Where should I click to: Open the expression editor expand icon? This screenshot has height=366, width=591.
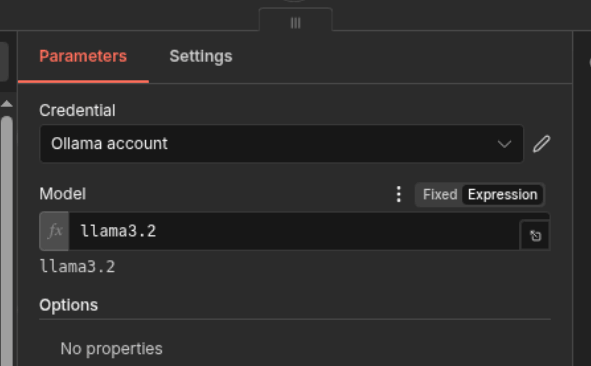(535, 236)
